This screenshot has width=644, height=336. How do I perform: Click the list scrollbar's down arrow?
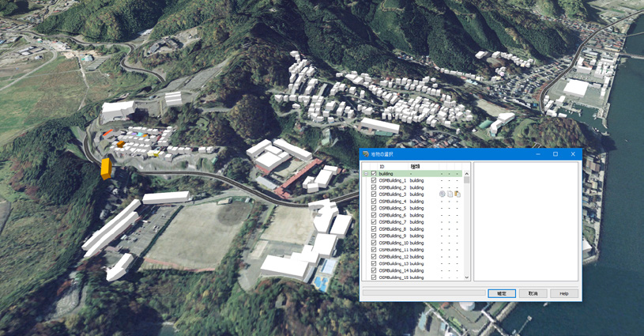click(466, 277)
